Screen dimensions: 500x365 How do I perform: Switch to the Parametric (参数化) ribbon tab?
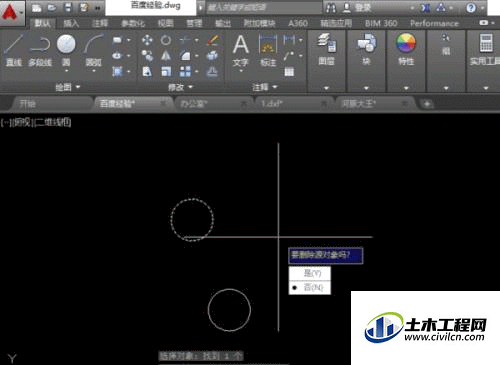point(133,23)
